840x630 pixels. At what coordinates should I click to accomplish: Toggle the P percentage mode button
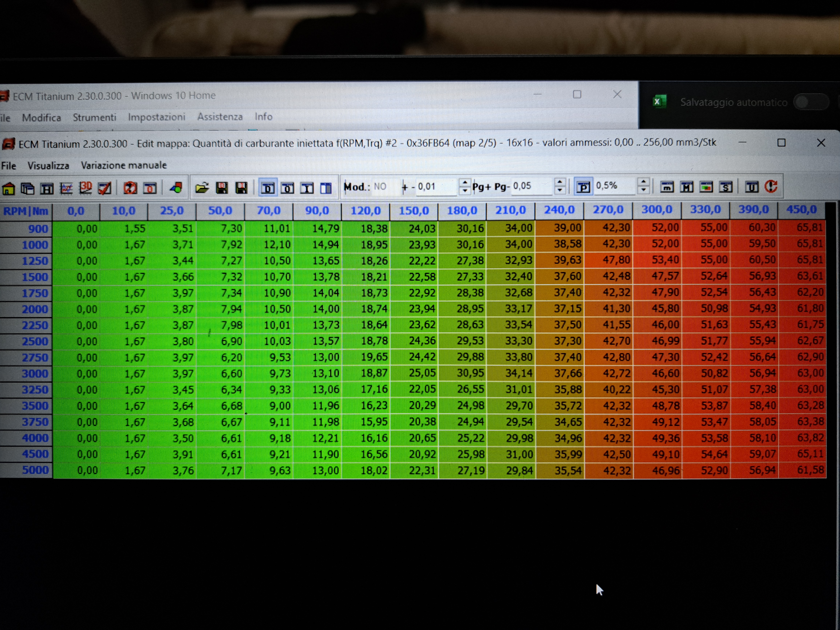(x=583, y=186)
